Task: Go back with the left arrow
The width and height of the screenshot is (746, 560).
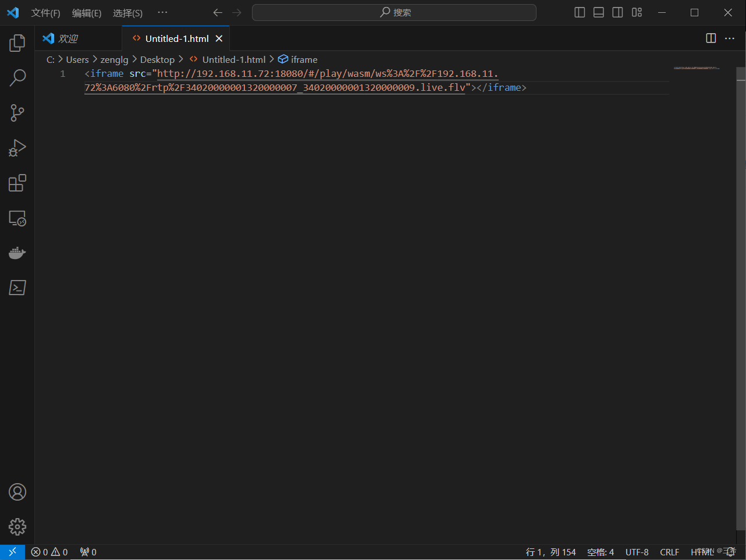Action: [218, 13]
